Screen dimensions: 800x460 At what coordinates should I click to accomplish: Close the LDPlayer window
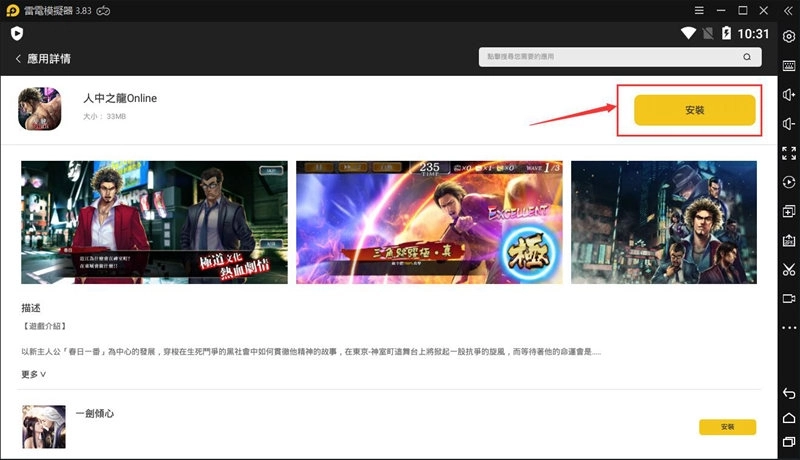click(x=764, y=10)
